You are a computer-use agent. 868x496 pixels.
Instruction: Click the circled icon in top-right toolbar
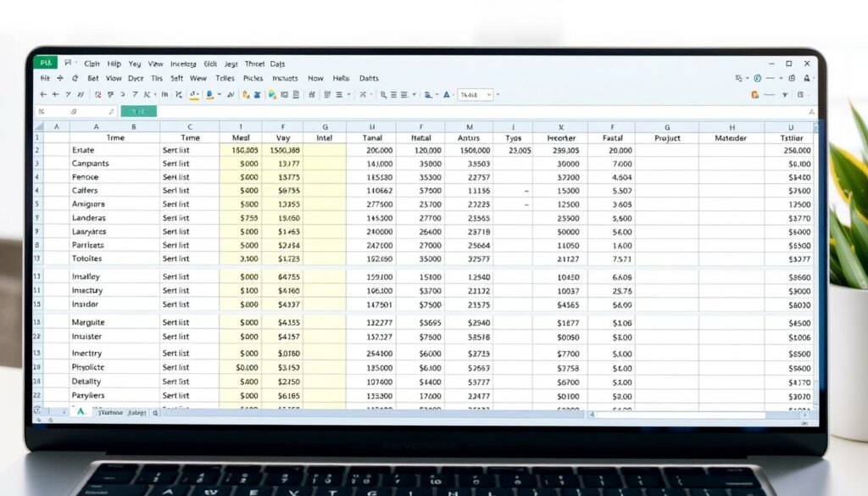pyautogui.click(x=758, y=78)
